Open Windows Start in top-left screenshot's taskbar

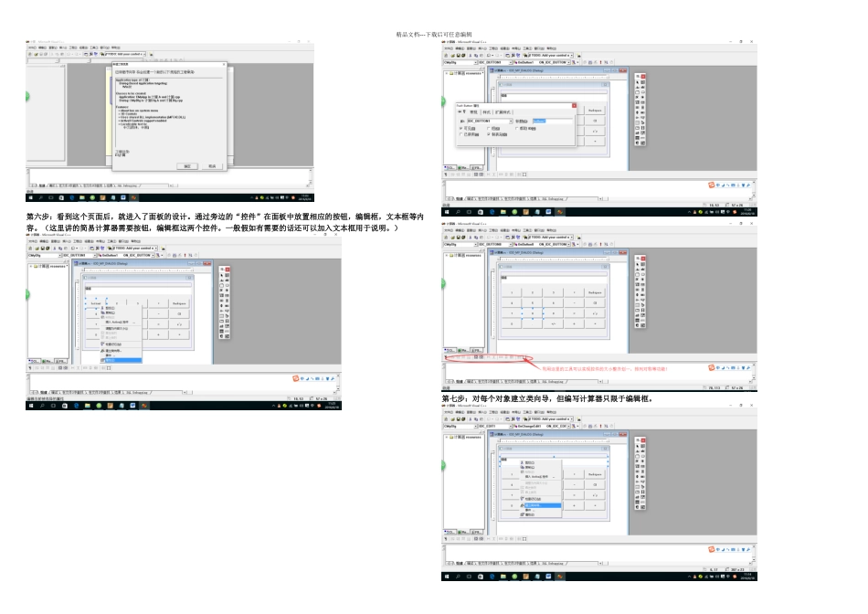tap(30, 197)
